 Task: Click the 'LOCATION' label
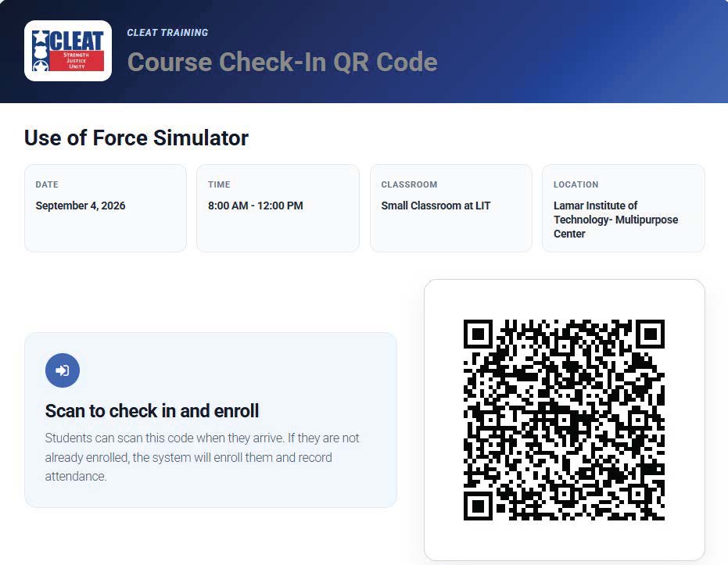[x=576, y=184]
